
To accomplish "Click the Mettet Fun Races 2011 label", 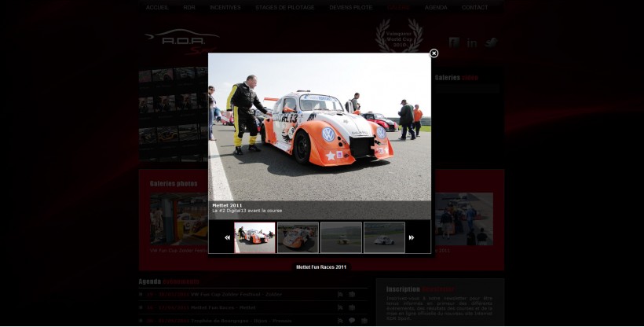I will pos(321,267).
